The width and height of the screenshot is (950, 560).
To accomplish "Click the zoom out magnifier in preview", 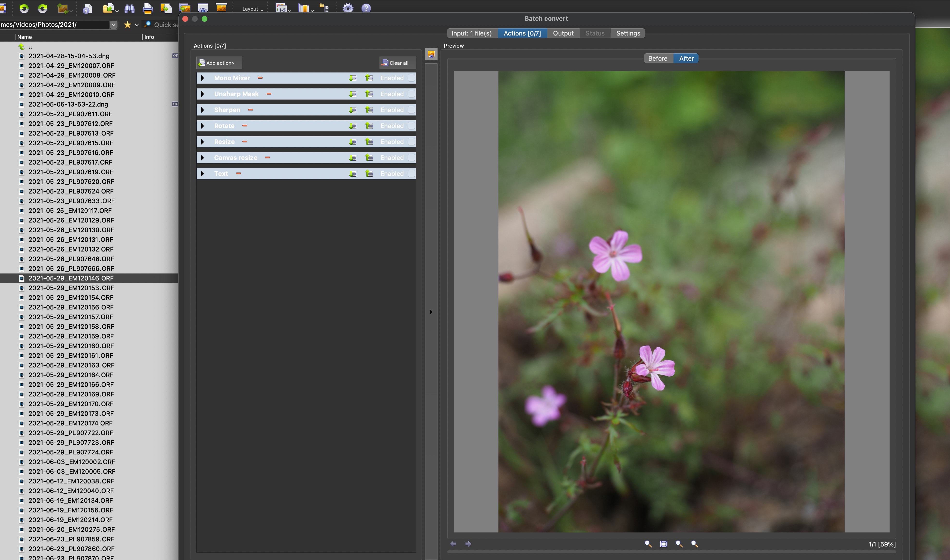I will click(694, 544).
